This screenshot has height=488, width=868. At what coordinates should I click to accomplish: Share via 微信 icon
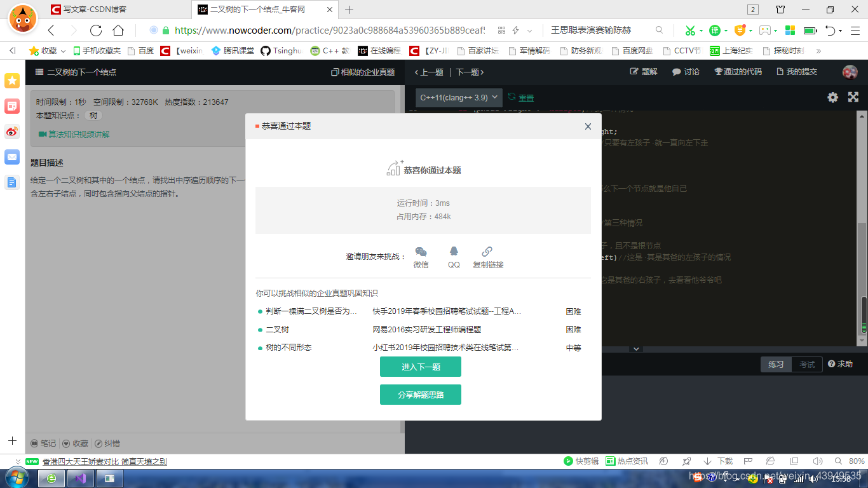coord(421,252)
